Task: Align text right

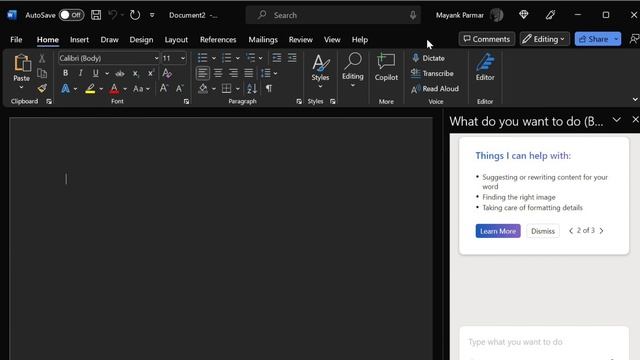Action: pyautogui.click(x=233, y=73)
